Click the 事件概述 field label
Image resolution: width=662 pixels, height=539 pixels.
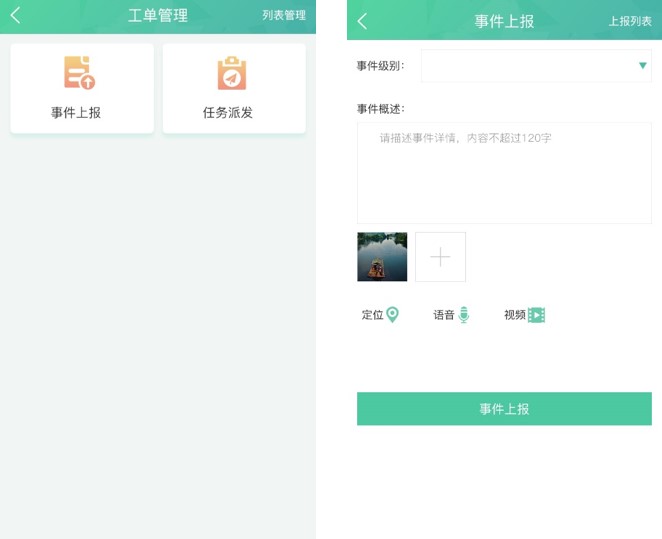pyautogui.click(x=380, y=109)
